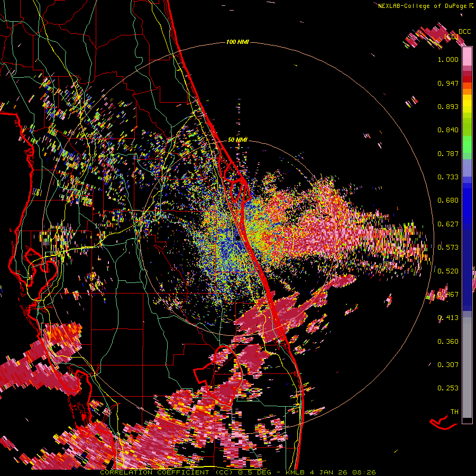Pick the yellow segment of the color bar
This screenshot has height=476, width=476.
467,104
